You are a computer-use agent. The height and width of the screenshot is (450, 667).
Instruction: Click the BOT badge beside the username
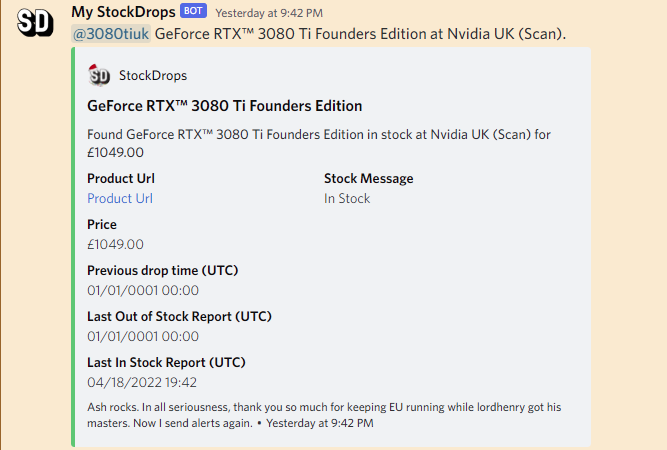point(194,11)
